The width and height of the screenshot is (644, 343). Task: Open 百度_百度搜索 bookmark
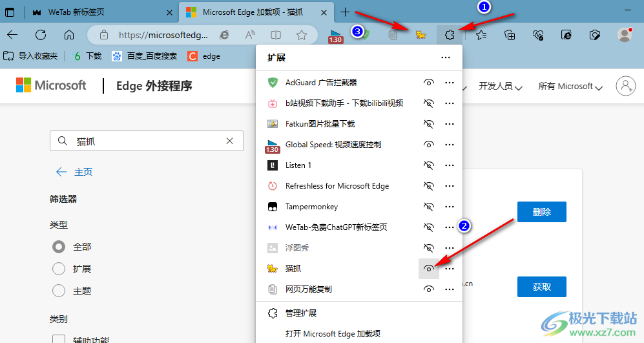pyautogui.click(x=145, y=56)
